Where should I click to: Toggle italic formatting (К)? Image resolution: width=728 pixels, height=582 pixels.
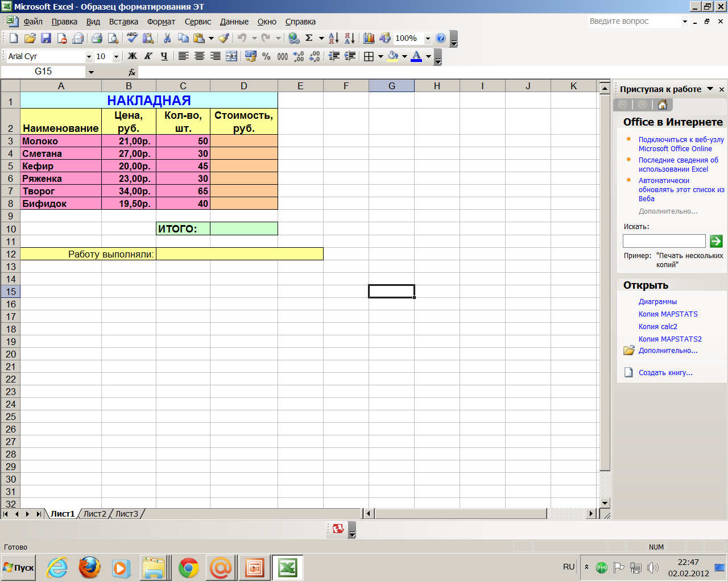148,56
